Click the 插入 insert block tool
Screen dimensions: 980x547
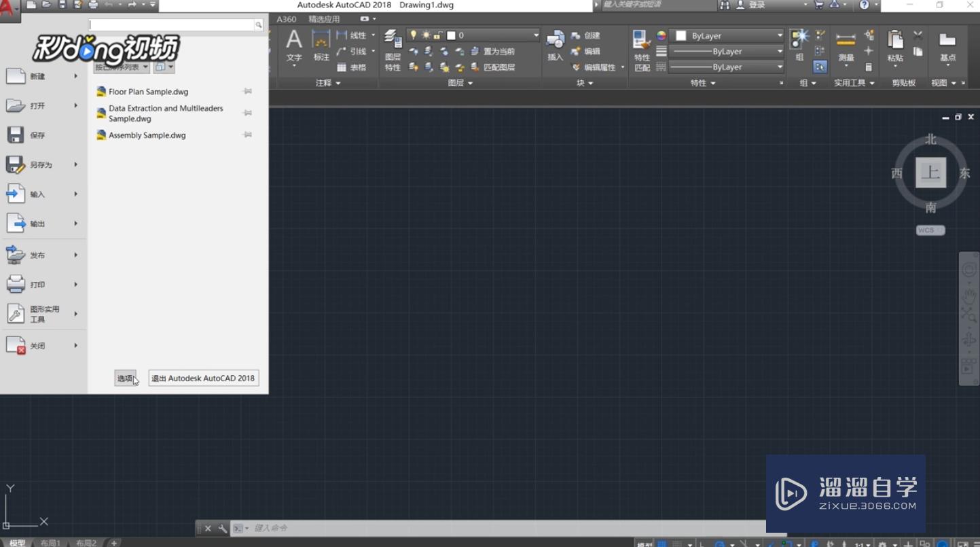[556, 46]
